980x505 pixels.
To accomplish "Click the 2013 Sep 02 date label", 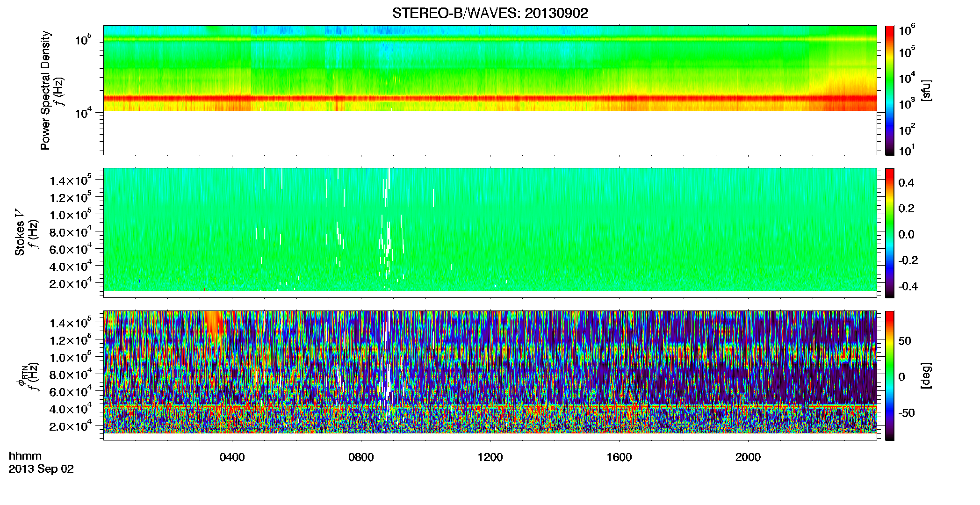I will point(41,469).
